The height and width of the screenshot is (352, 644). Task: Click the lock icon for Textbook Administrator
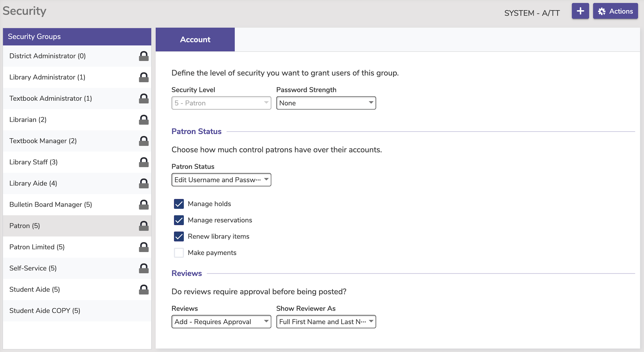[x=144, y=98]
